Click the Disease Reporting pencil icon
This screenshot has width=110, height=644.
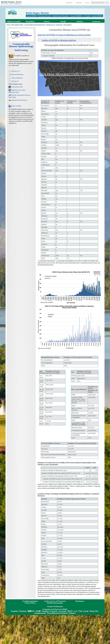10,74
